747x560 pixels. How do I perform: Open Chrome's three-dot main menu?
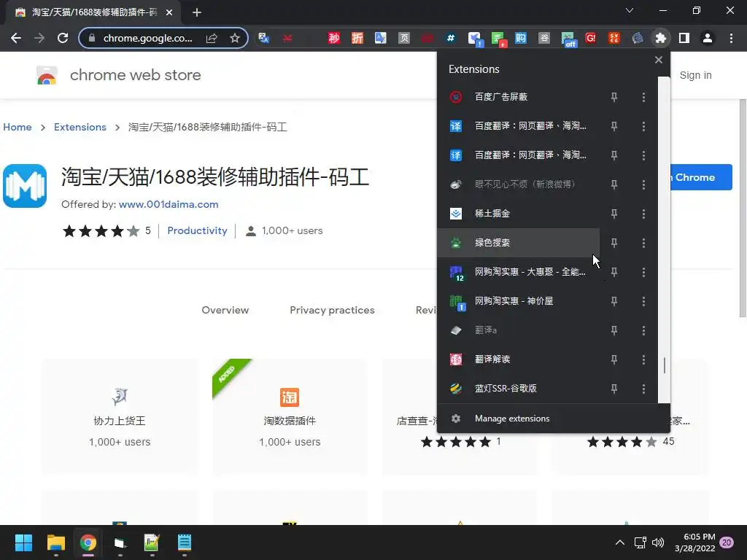pos(731,38)
